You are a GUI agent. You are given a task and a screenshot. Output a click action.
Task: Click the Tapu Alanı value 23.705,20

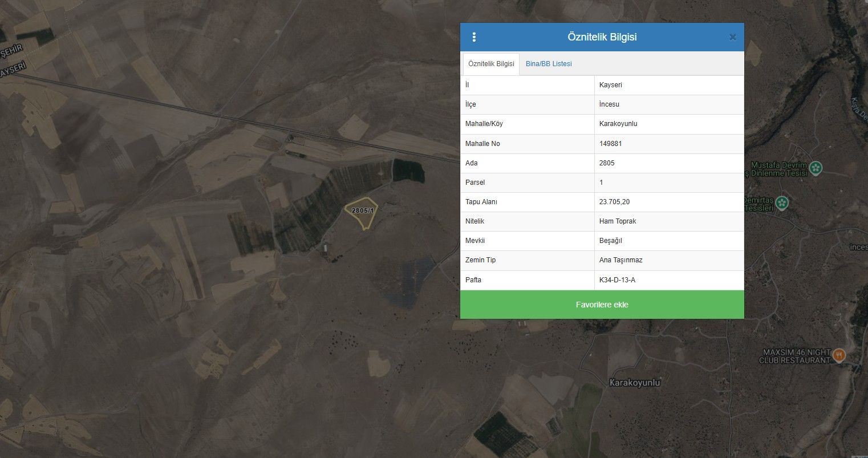(614, 202)
